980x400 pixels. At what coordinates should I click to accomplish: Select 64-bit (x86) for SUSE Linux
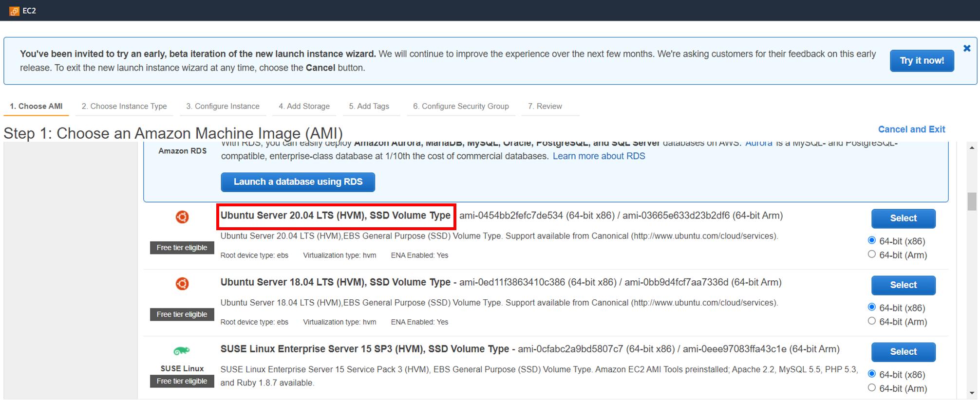872,374
